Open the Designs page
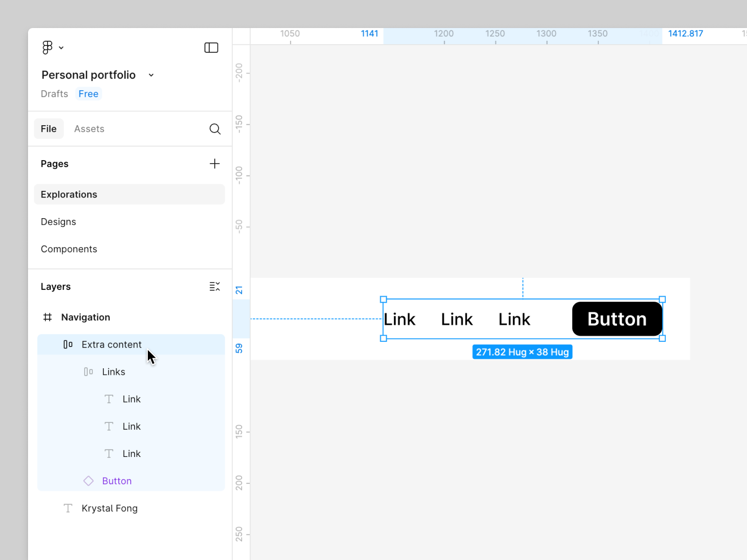 click(x=58, y=222)
